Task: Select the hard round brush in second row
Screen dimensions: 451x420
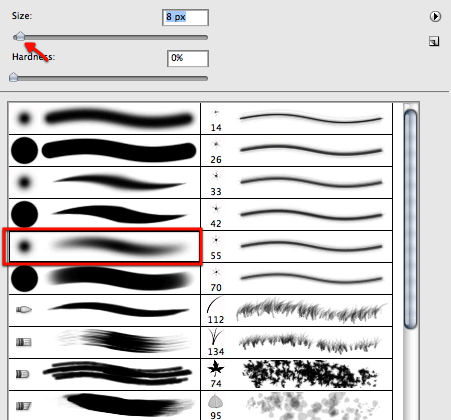Action: [x=104, y=151]
